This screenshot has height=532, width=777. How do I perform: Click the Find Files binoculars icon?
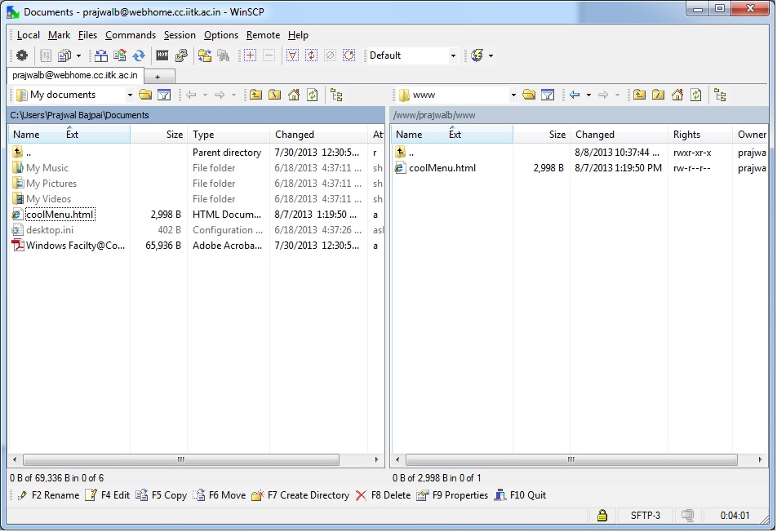click(224, 55)
